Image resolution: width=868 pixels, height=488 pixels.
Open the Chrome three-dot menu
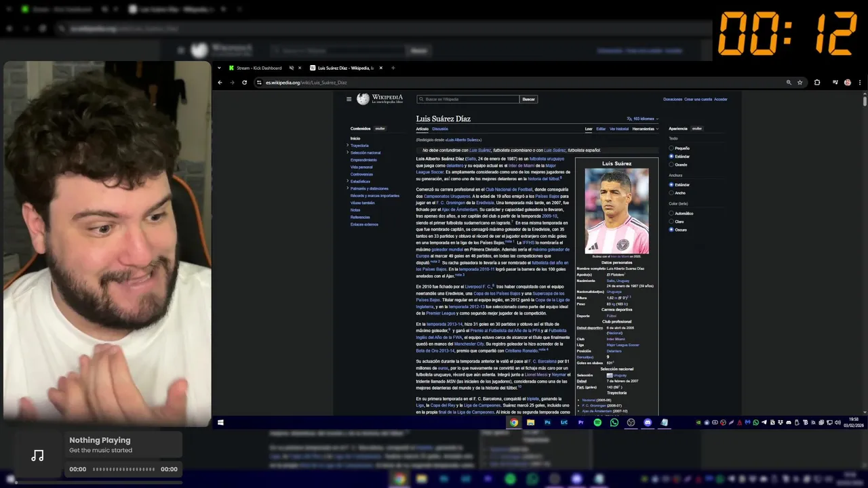860,83
